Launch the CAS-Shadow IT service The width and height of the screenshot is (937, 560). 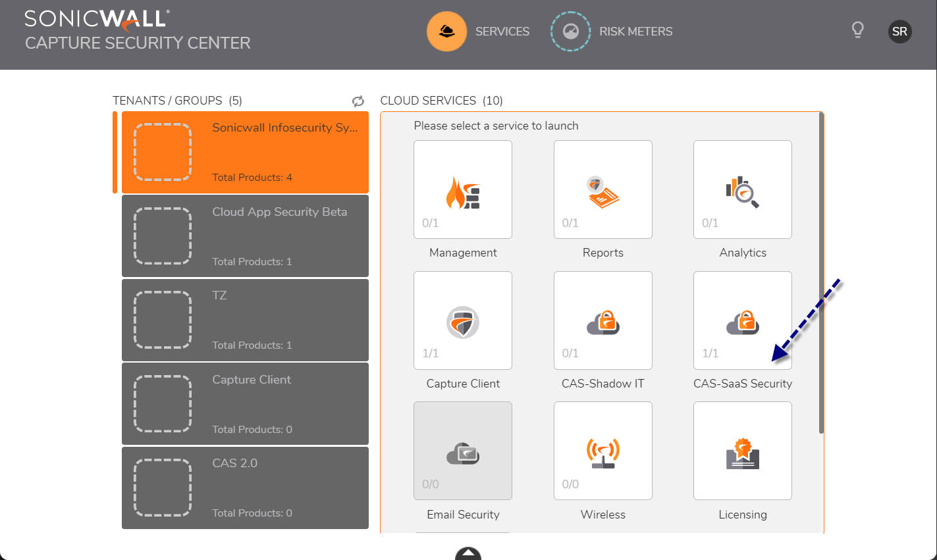click(x=602, y=320)
